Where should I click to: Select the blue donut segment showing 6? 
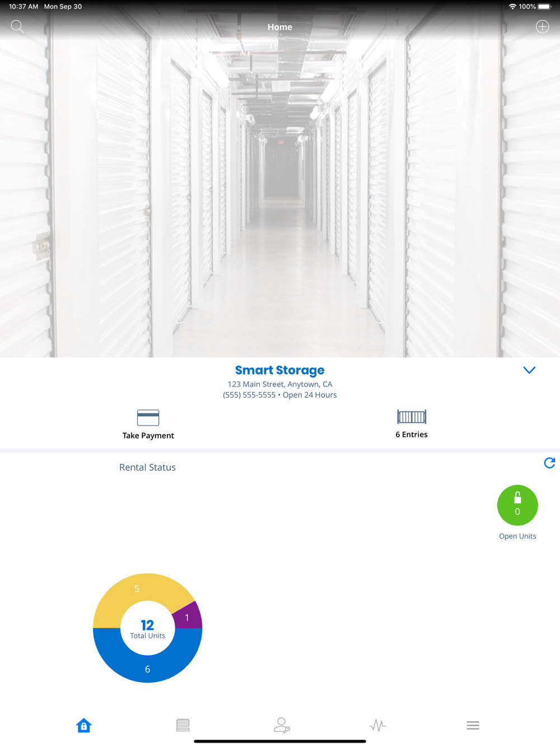(x=148, y=669)
